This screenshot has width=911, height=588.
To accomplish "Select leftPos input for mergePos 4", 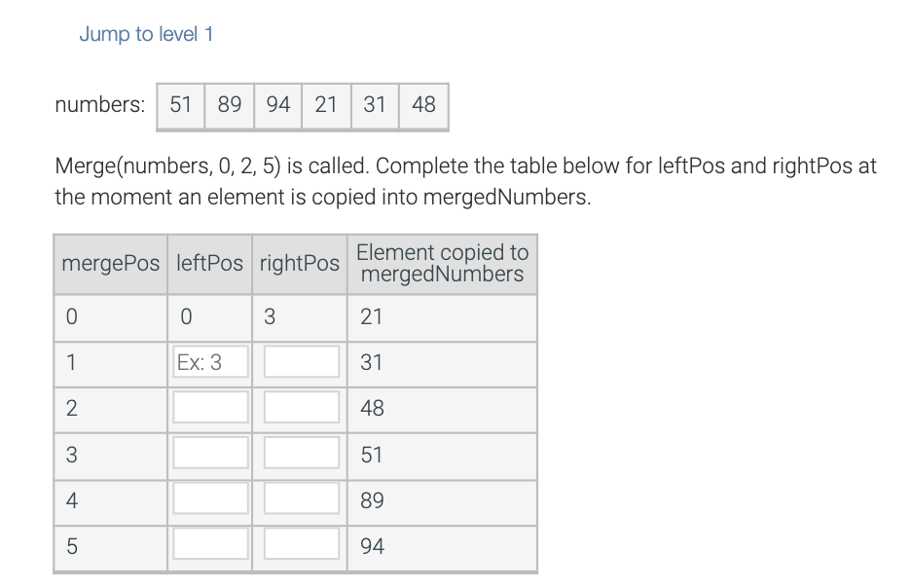I will click(x=210, y=498).
